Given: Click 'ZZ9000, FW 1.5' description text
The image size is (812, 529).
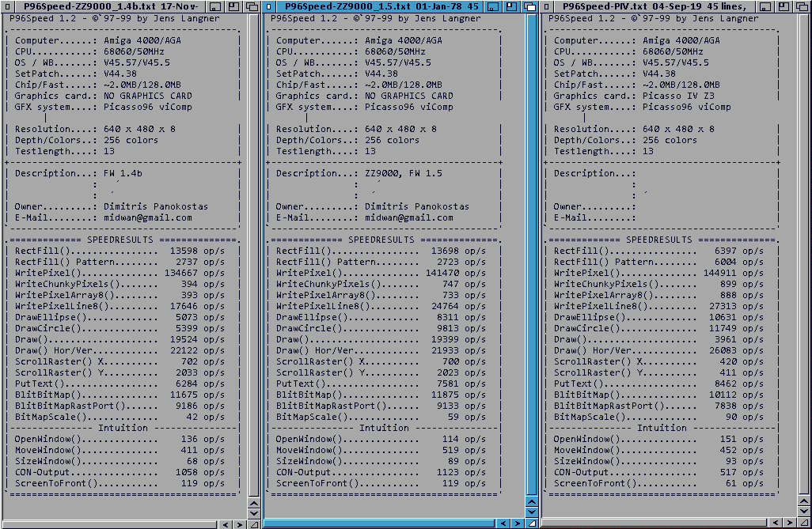Looking at the screenshot, I should (404, 173).
